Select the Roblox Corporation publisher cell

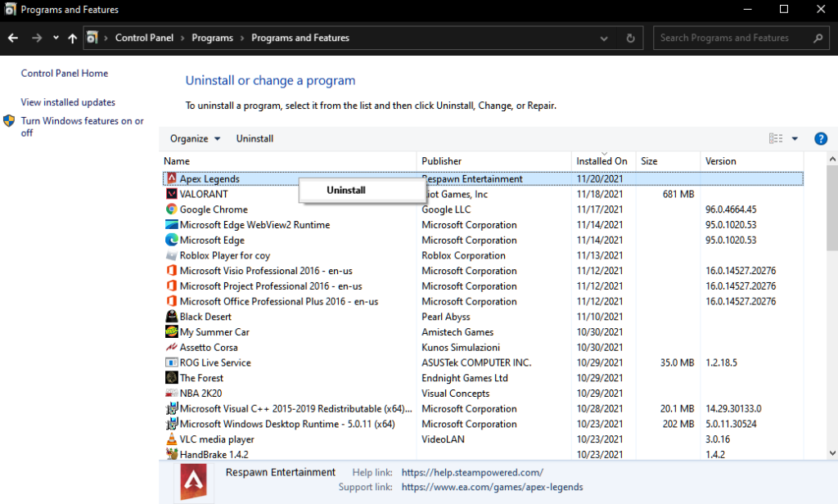(x=463, y=255)
